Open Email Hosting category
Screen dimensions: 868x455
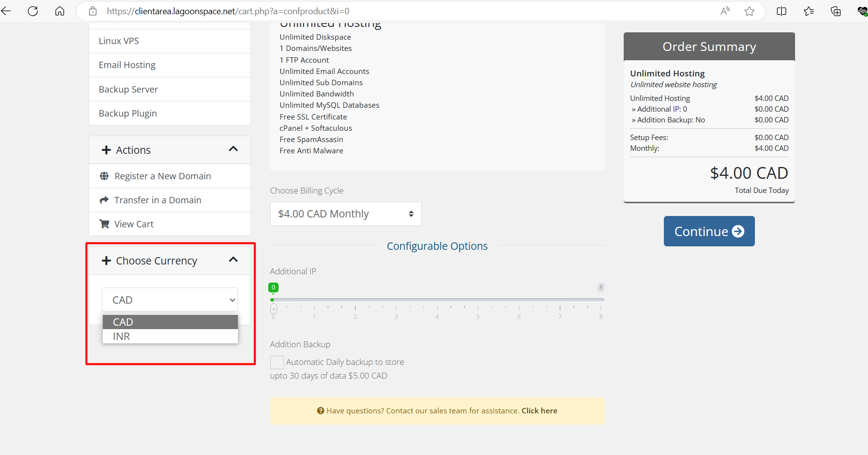pos(127,65)
